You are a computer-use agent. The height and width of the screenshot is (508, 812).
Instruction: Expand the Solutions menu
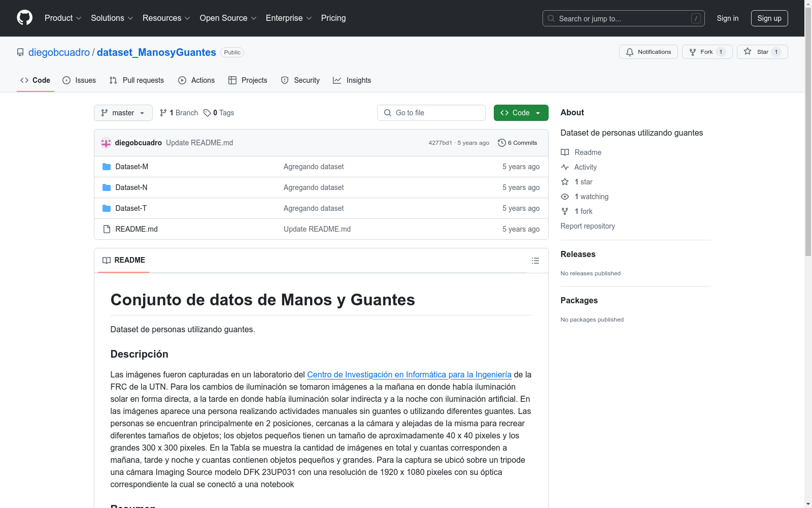(112, 18)
